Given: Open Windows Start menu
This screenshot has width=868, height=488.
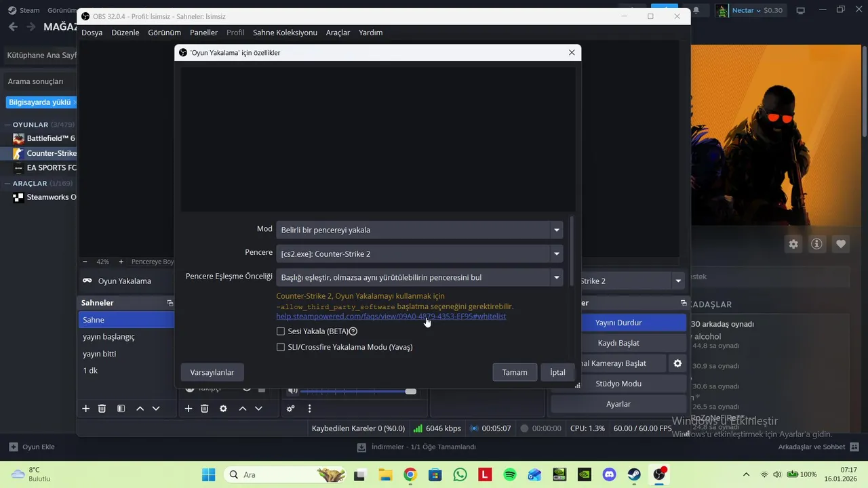Looking at the screenshot, I should click(x=208, y=474).
